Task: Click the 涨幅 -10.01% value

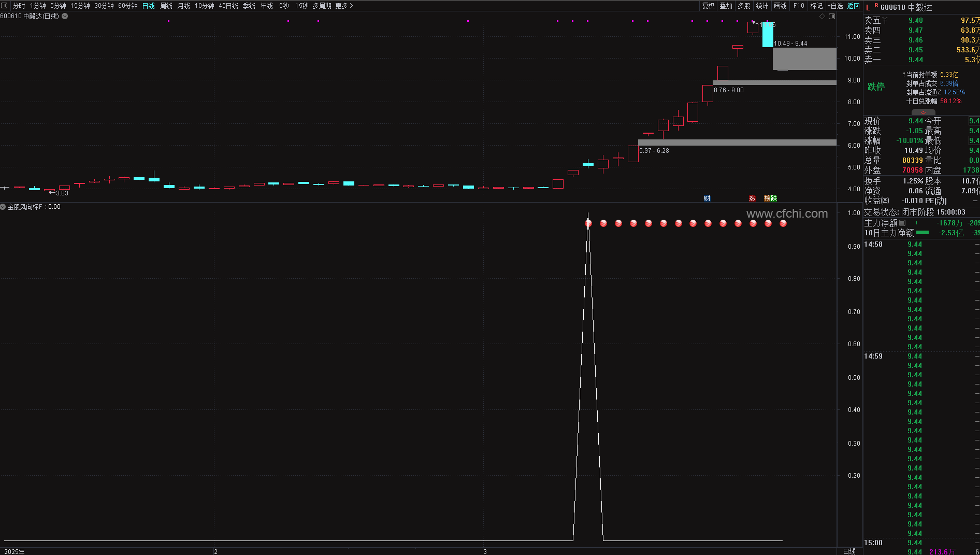Action: 910,140
